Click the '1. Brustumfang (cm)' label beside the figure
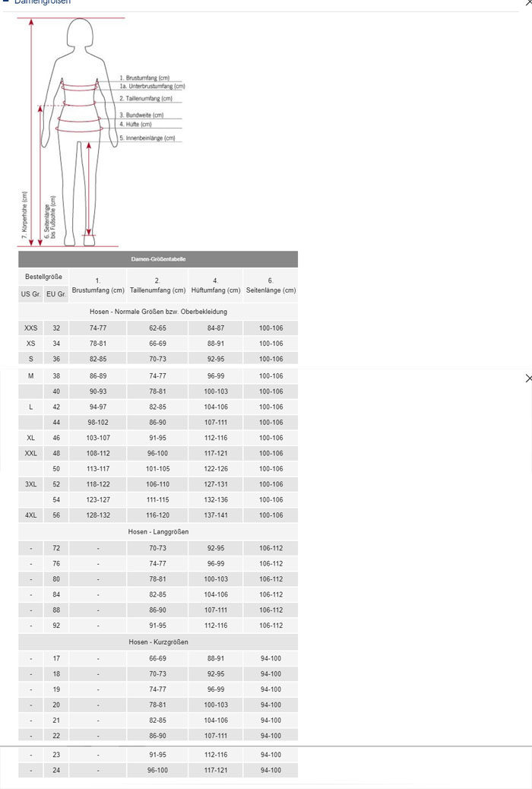Image resolution: width=532 pixels, height=789 pixels. click(144, 78)
